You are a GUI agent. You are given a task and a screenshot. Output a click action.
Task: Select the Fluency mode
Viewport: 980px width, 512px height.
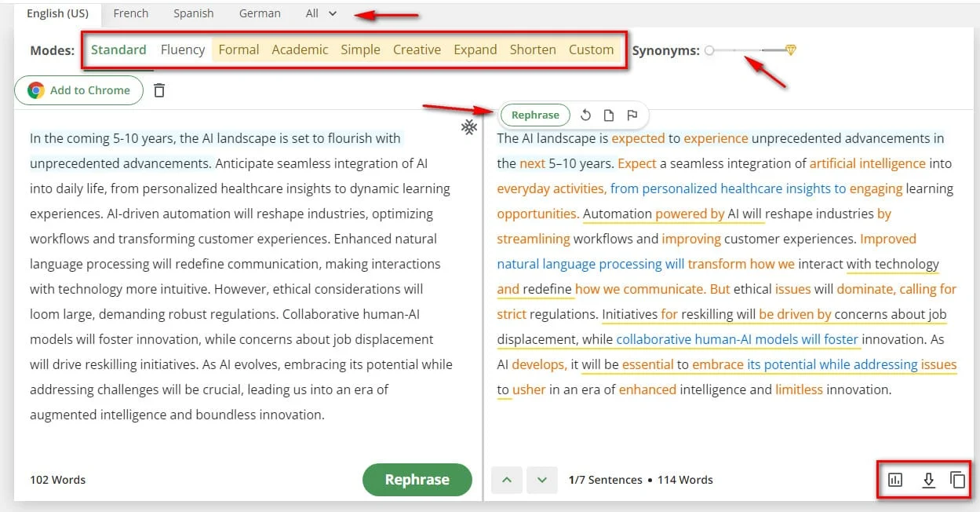tap(183, 49)
